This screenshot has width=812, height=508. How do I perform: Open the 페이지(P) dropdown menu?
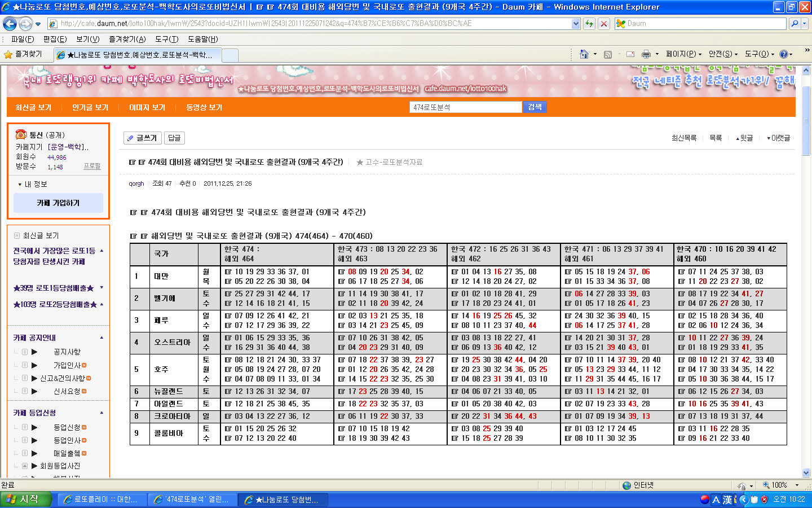point(683,54)
